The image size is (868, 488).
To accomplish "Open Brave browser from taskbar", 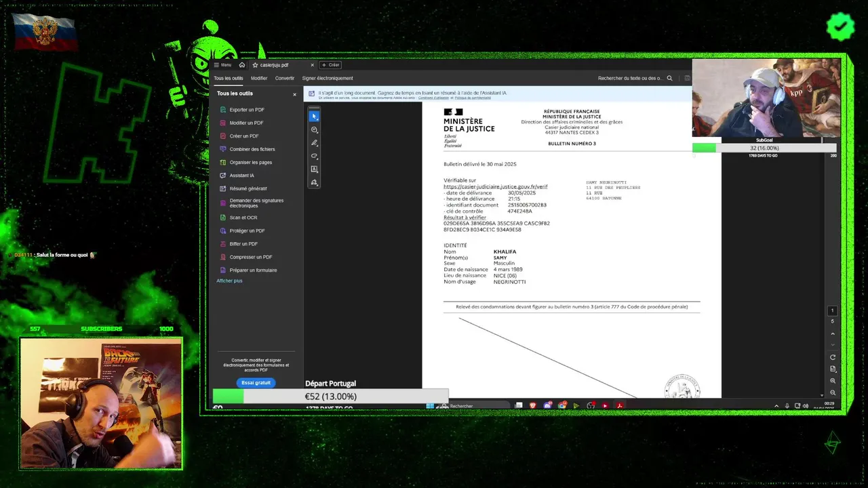I will tap(532, 406).
